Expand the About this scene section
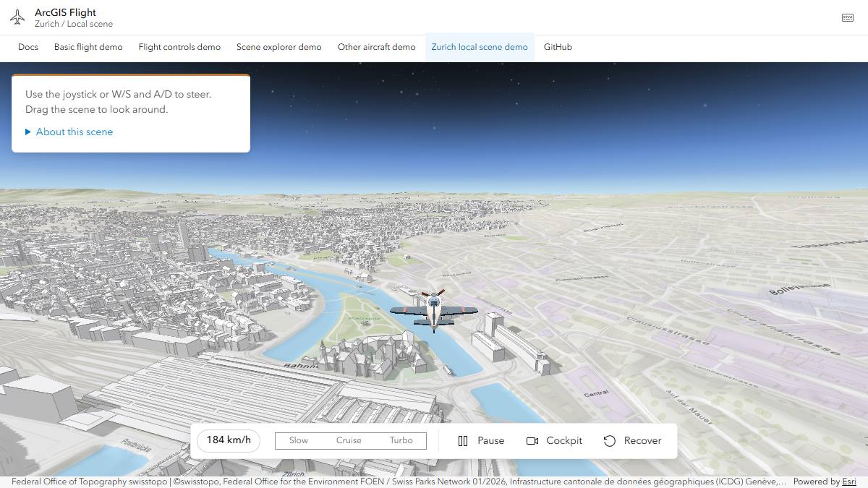Screen dimensions: 868x488 click(x=69, y=132)
